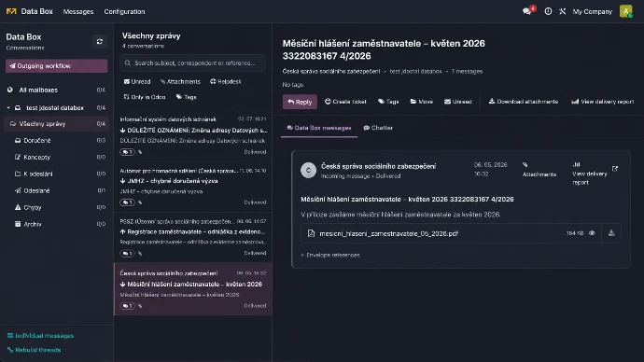Click the Move button
The width and height of the screenshot is (644, 362).
[x=421, y=102]
